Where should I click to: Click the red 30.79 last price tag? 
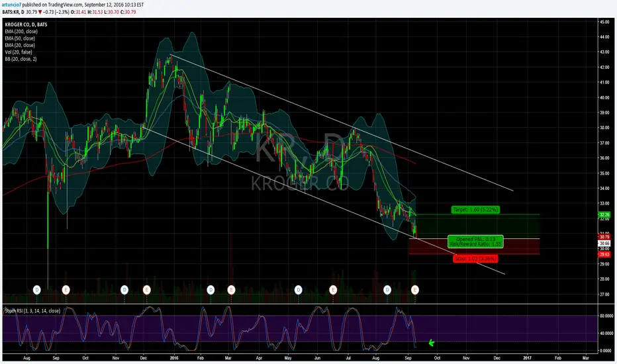[x=604, y=237]
